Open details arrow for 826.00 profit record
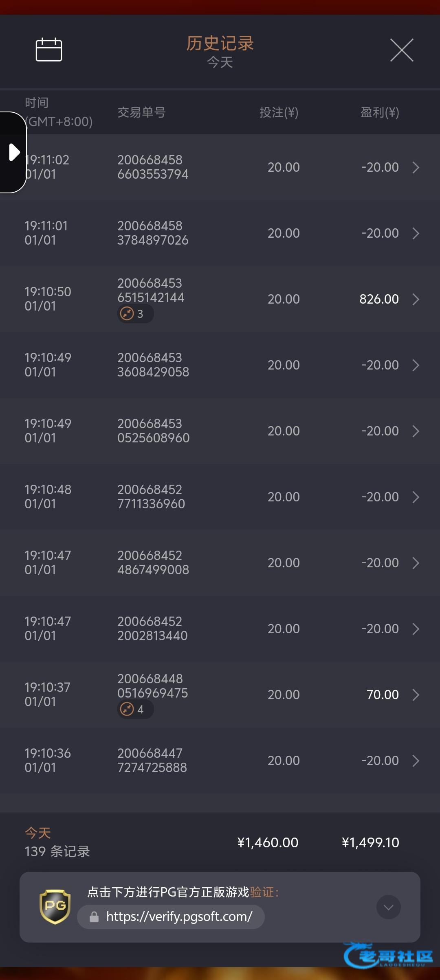 [x=416, y=299]
